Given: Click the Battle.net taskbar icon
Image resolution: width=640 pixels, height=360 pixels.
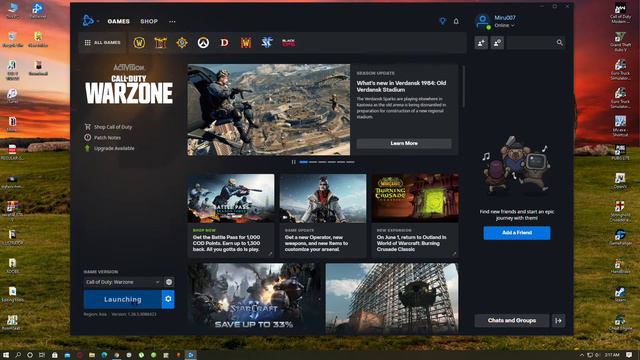Looking at the screenshot, I should (191, 355).
